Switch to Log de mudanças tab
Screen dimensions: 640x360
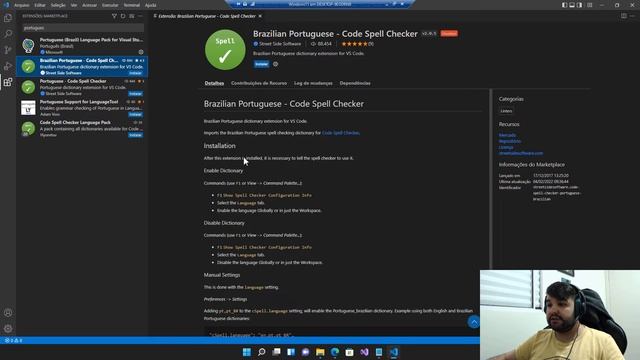click(x=313, y=83)
